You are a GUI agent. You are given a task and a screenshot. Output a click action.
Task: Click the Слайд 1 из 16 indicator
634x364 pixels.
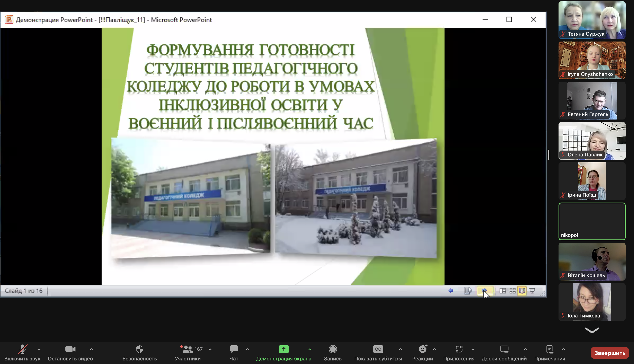pyautogui.click(x=24, y=291)
